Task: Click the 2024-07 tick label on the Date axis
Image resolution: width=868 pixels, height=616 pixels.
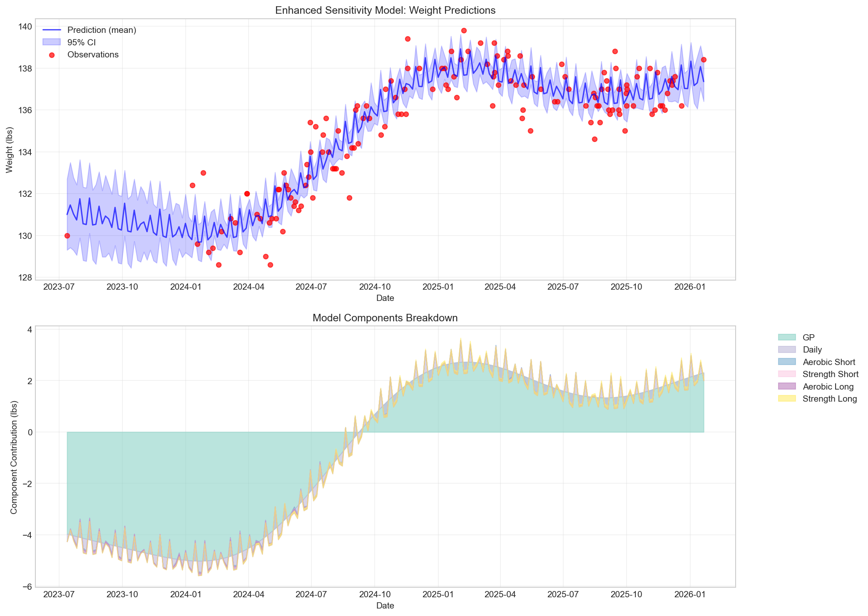Action: tap(311, 287)
